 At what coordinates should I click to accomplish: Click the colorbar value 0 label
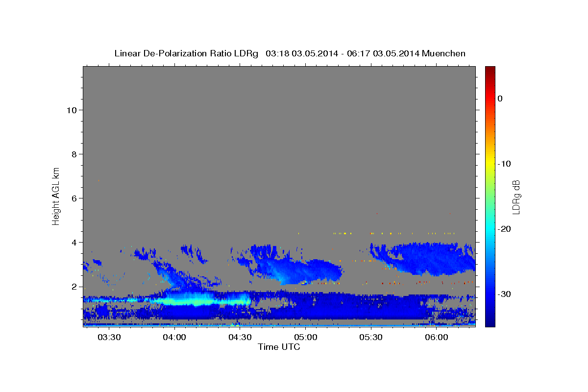pyautogui.click(x=500, y=98)
